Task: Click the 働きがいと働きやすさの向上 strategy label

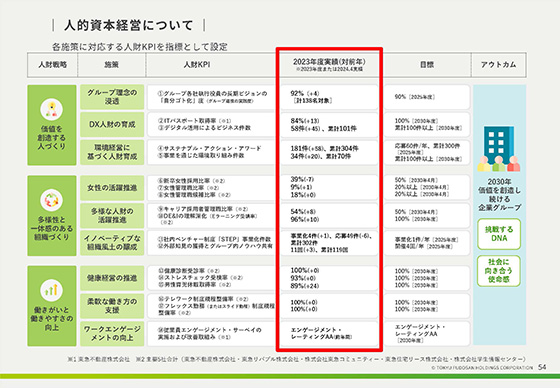Action: tap(52, 319)
